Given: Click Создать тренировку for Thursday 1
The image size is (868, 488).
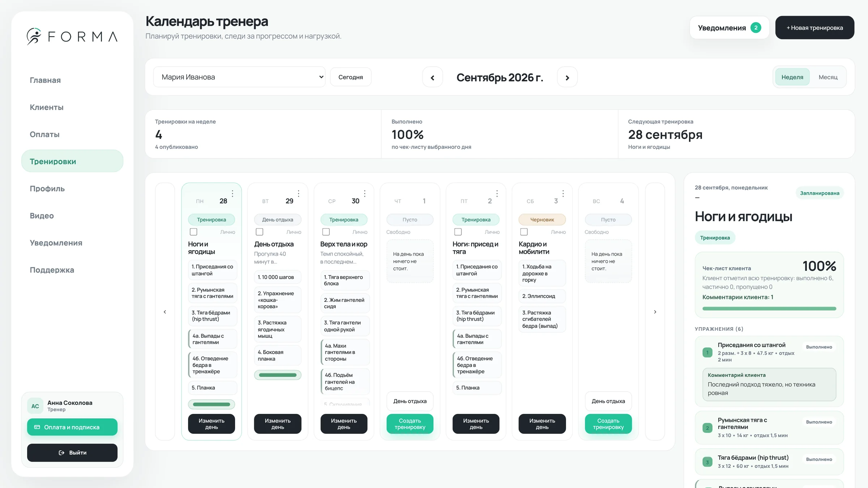Looking at the screenshot, I should 410,424.
